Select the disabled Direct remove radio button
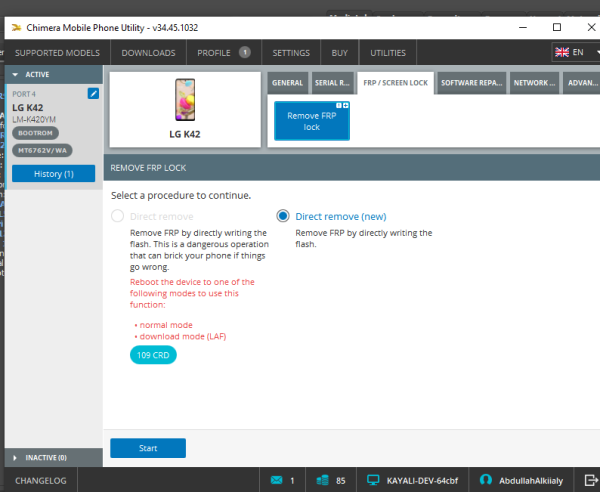Image resolution: width=600 pixels, height=492 pixels. click(117, 216)
